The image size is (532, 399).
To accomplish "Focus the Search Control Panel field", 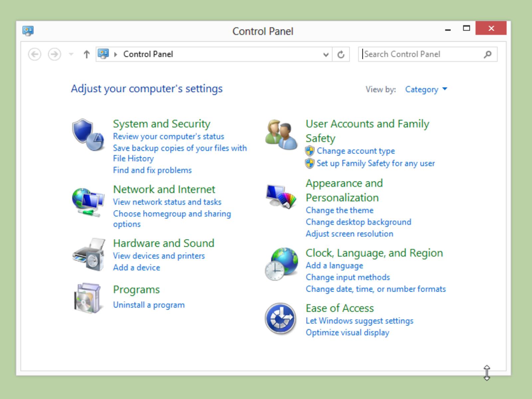I will pos(421,54).
